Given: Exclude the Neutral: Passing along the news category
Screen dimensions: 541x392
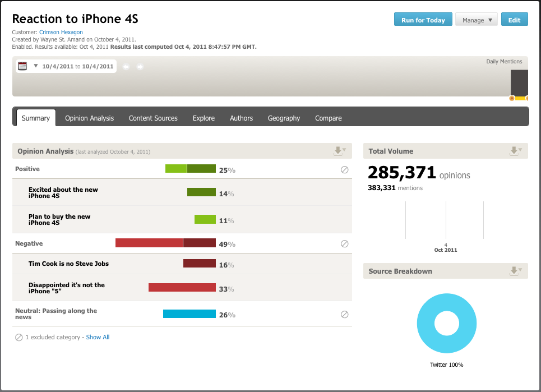Looking at the screenshot, I should pyautogui.click(x=344, y=315).
